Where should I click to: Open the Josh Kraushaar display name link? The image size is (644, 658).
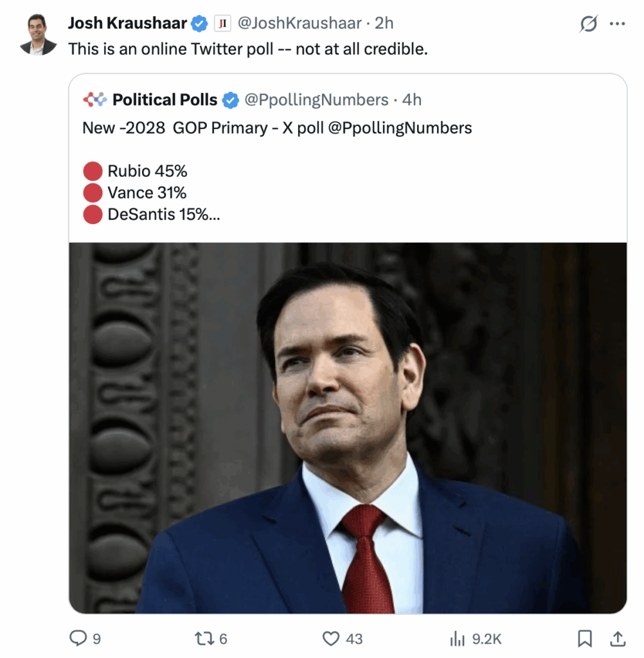[x=127, y=24]
